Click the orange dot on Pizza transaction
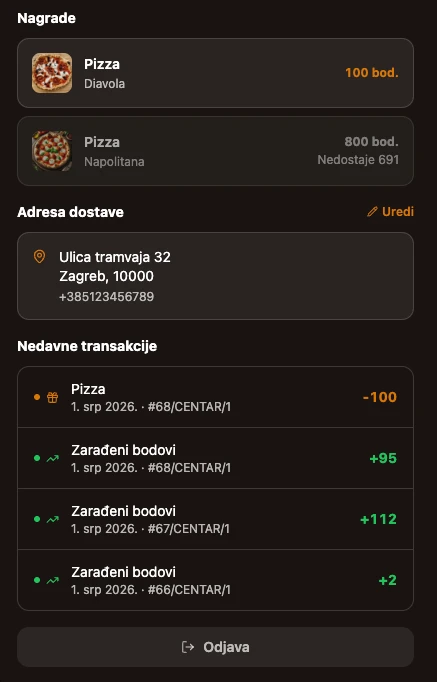 37,397
